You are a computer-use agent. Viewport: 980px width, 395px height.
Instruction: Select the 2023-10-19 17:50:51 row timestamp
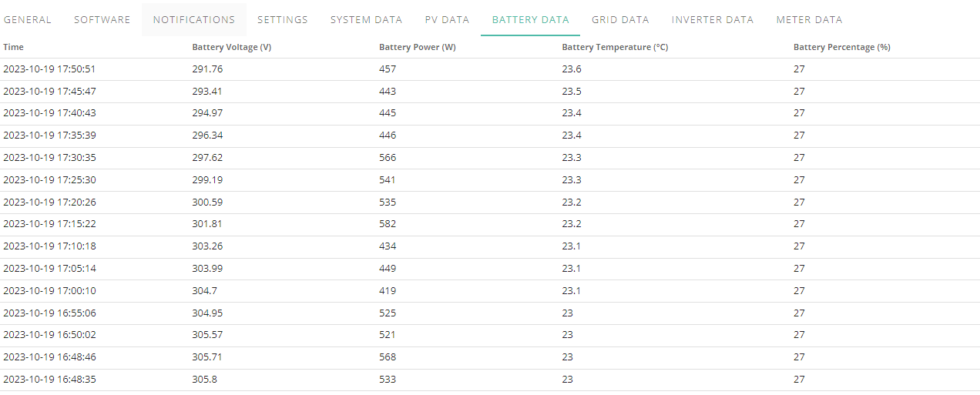pyautogui.click(x=49, y=69)
